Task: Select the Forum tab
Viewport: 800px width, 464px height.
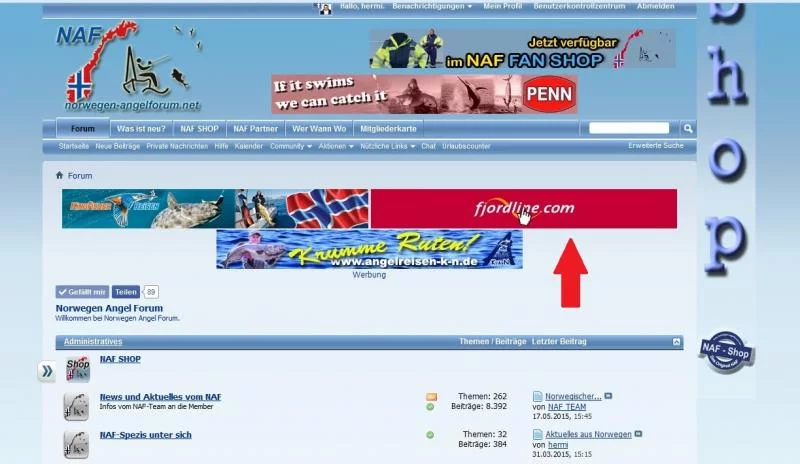Action: (83, 129)
